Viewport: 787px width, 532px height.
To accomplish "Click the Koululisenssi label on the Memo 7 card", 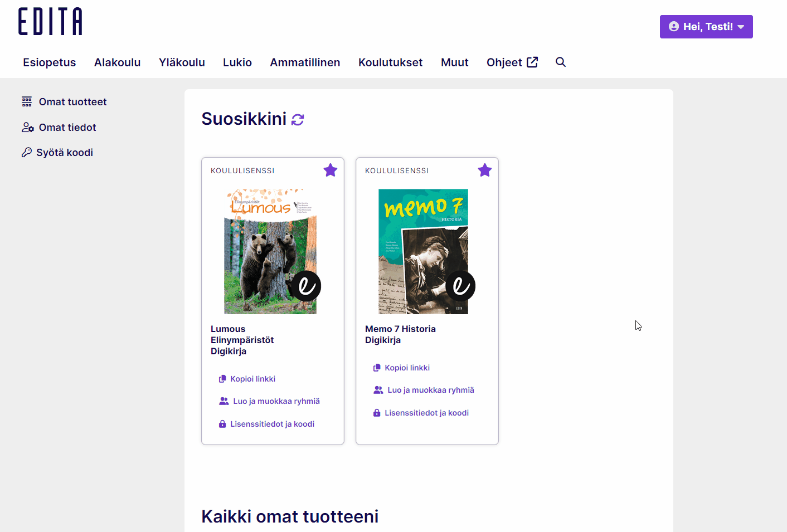I will 397,171.
